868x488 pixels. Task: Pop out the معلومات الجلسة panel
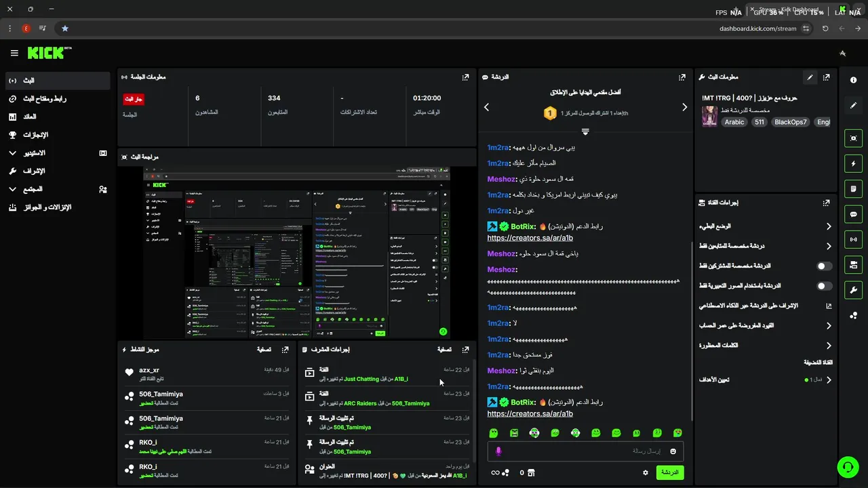pos(465,77)
